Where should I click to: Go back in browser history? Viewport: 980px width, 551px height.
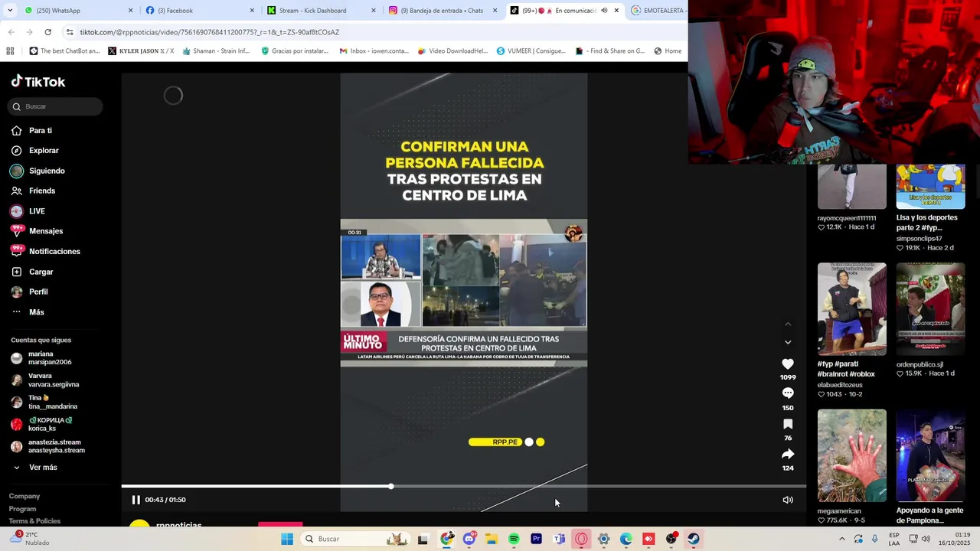11,32
